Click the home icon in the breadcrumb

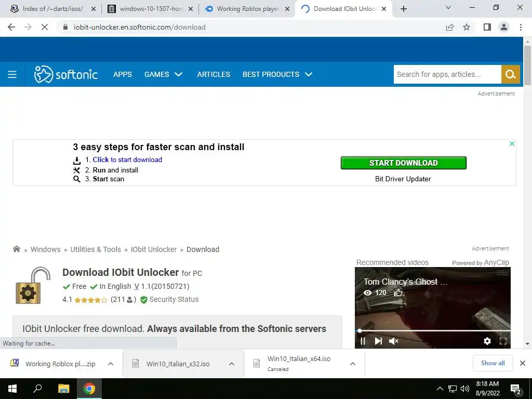coord(16,249)
